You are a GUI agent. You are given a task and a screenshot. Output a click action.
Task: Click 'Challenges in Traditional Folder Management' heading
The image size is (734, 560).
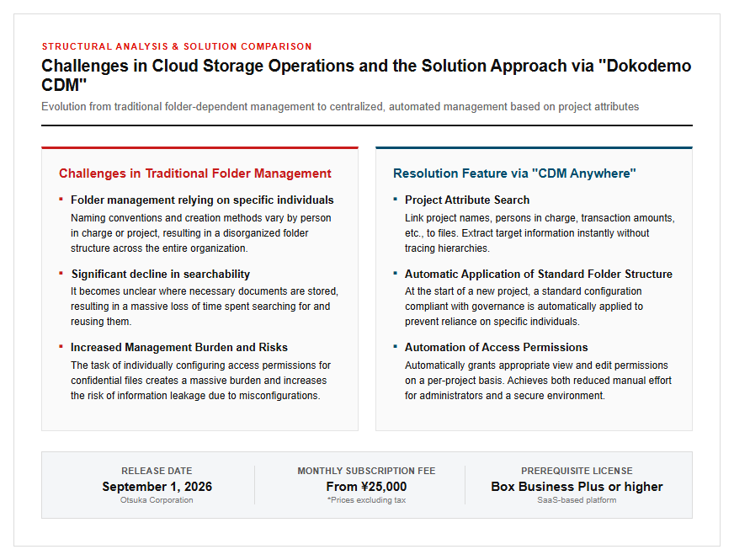coord(194,173)
